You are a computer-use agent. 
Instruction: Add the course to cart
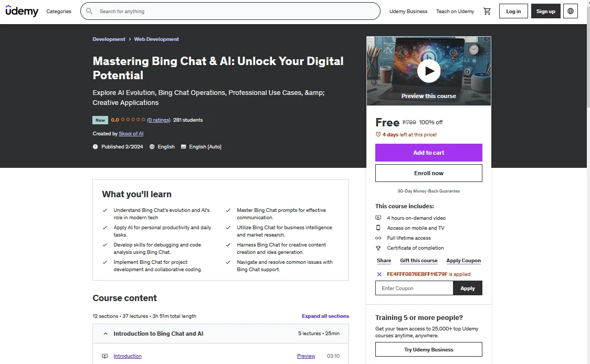click(x=428, y=153)
